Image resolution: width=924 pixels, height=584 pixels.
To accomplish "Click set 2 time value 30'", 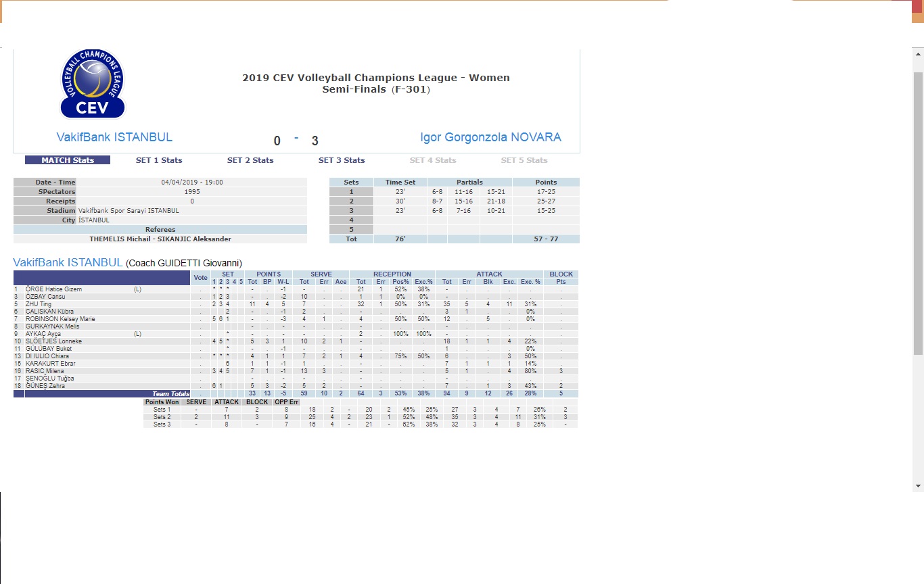I will [x=400, y=201].
